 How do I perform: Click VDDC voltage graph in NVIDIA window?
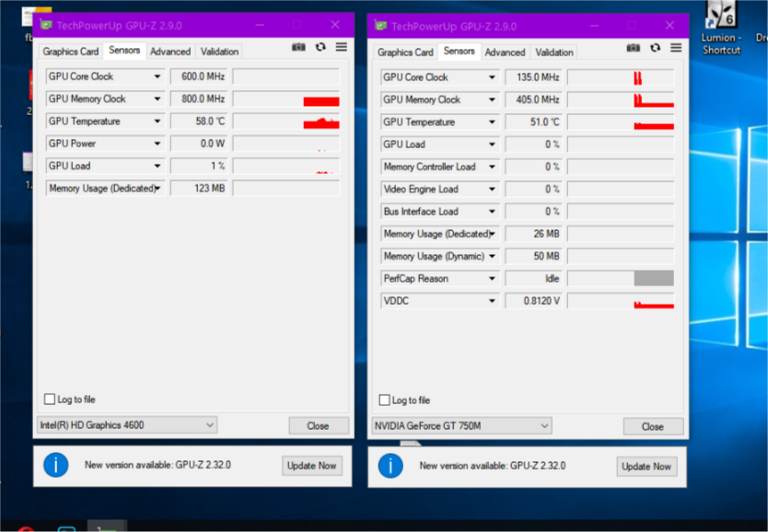[x=621, y=301]
